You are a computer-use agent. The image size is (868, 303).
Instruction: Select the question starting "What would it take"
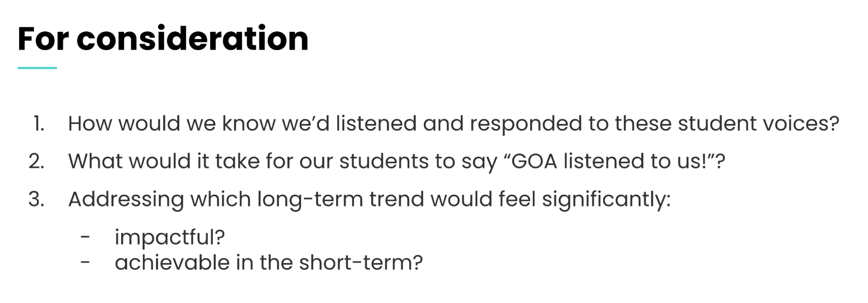pyautogui.click(x=396, y=161)
